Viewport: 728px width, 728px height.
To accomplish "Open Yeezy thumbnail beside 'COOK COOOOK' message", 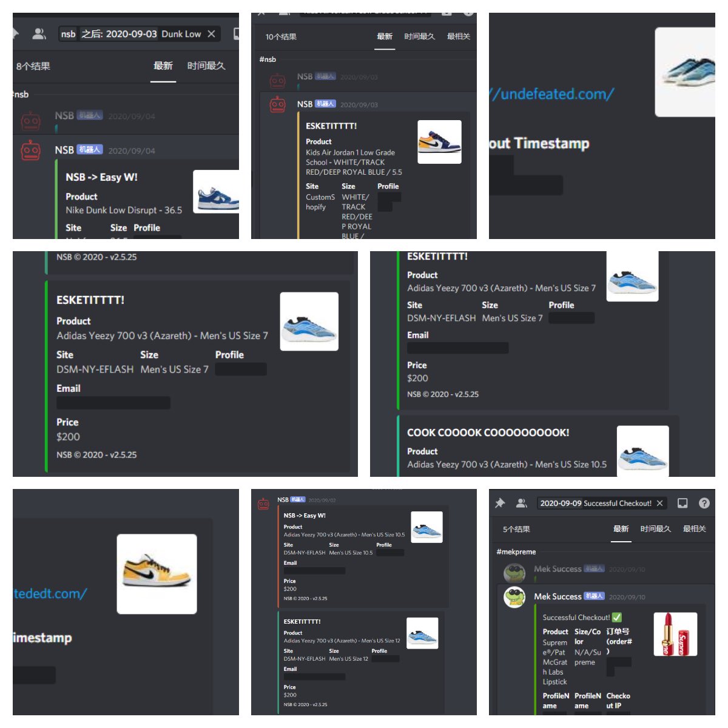I will (642, 451).
